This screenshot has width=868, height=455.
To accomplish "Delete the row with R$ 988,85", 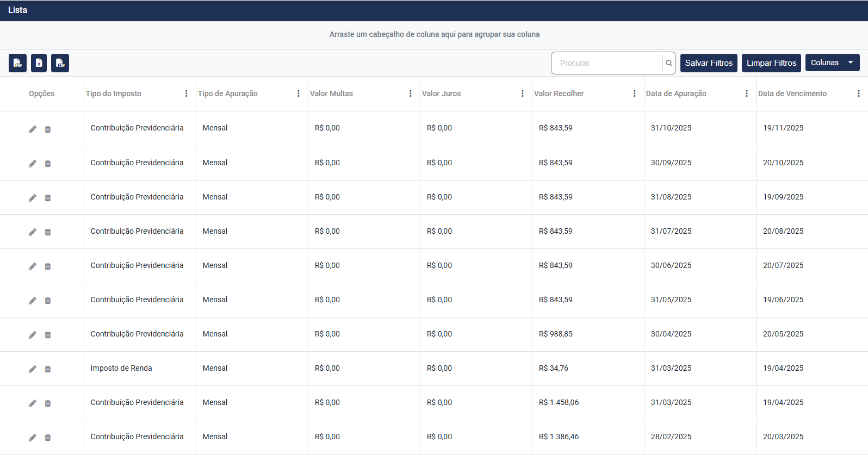I will (x=48, y=335).
